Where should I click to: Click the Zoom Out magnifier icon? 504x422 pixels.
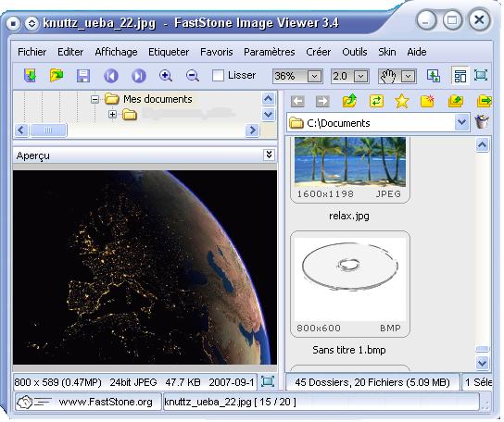pos(193,76)
